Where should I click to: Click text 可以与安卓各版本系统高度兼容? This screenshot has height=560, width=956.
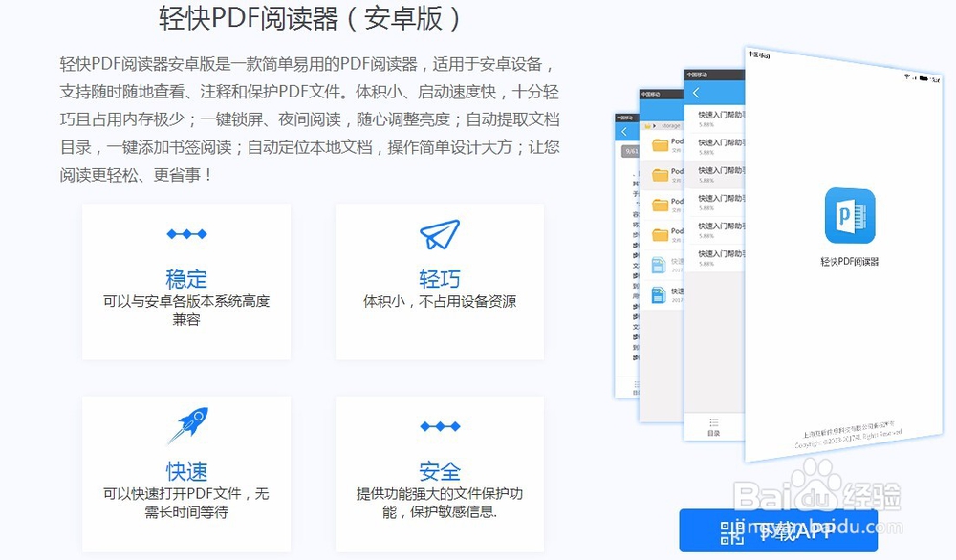point(186,311)
